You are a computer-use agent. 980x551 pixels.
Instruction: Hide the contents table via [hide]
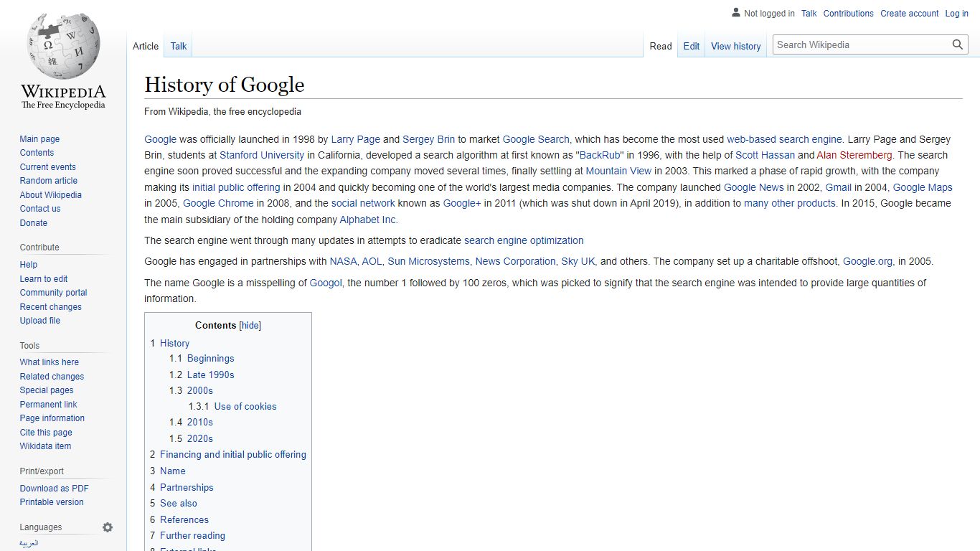(250, 325)
